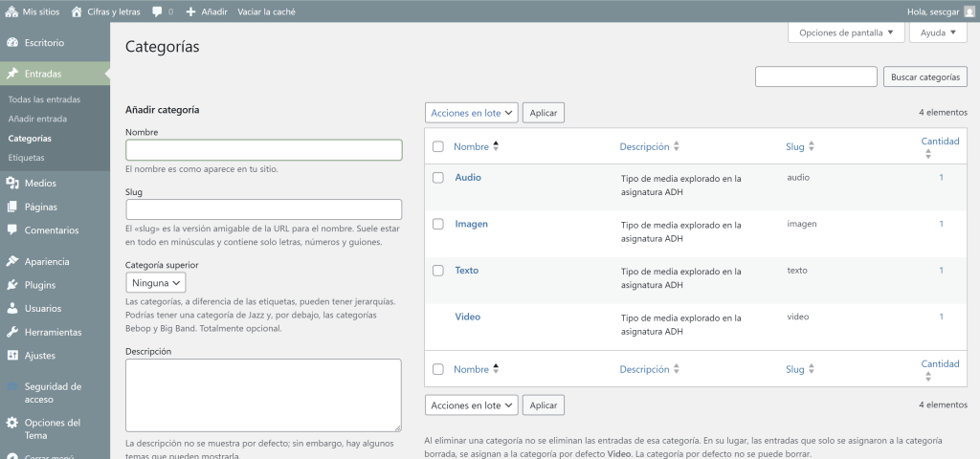Viewport: 980px width, 459px height.
Task: Expand the Opciones de pantalla panel
Action: 845,33
